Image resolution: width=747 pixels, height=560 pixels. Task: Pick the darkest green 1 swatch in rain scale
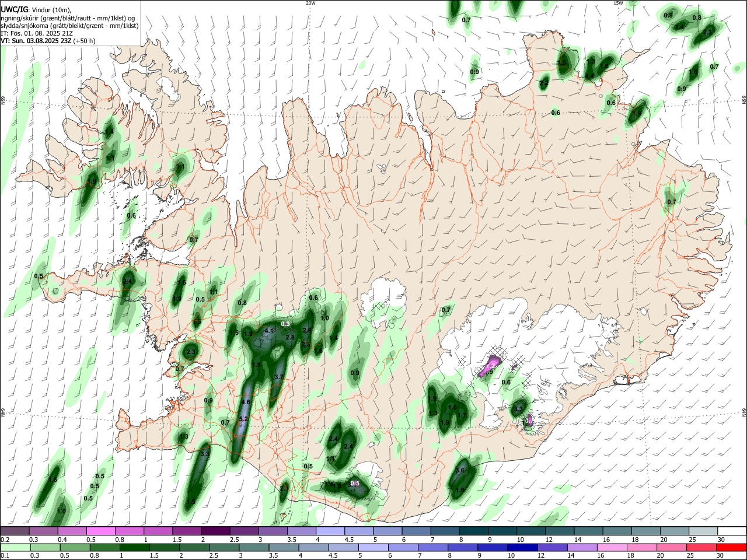click(134, 548)
